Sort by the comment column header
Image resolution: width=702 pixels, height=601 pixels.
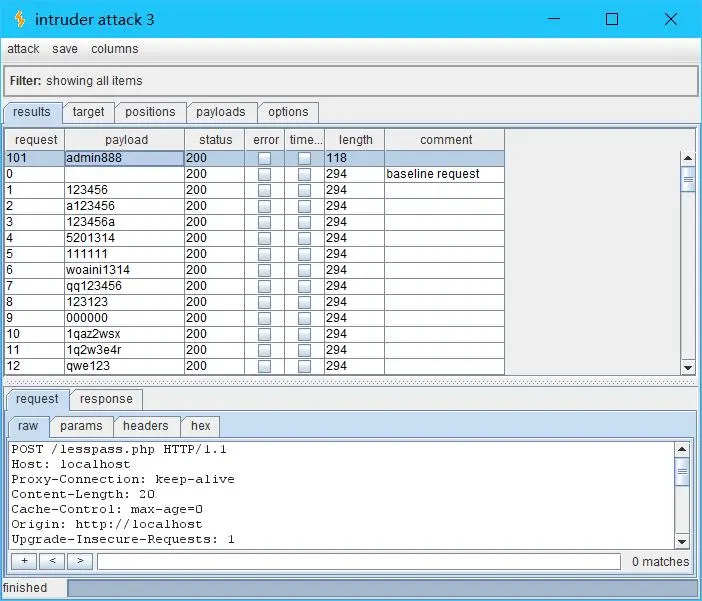click(x=445, y=140)
